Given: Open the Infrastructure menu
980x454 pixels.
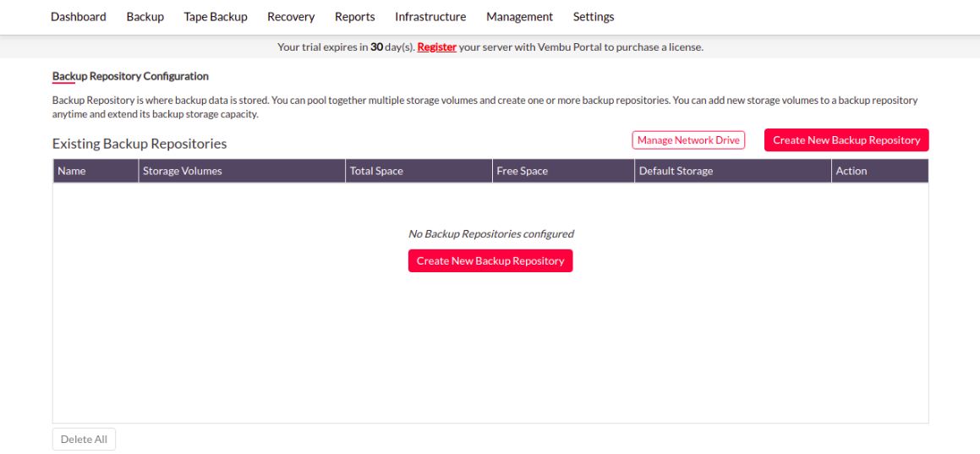Looking at the screenshot, I should [430, 17].
